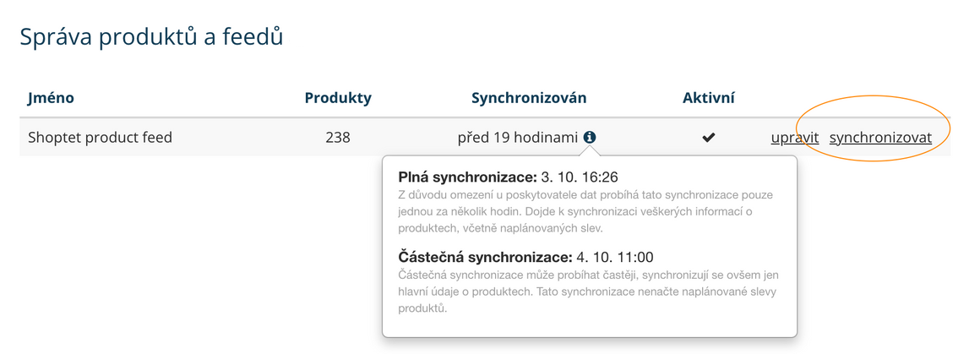Click the Jméno column header
This screenshot has width=980, height=354.
click(x=51, y=98)
